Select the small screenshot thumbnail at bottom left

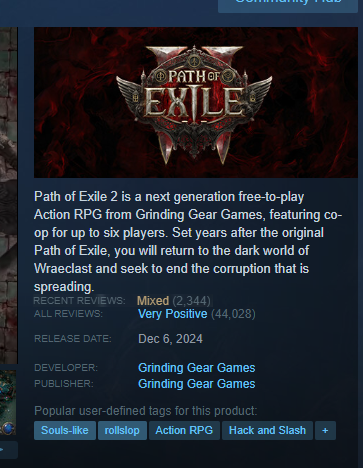[x=8, y=403]
